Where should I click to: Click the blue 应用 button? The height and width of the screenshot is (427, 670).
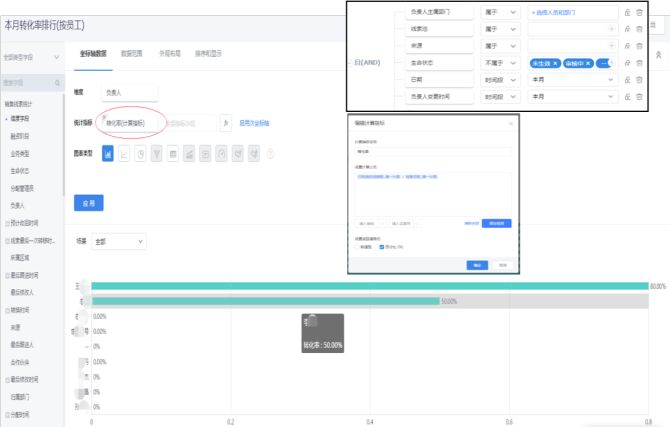(x=89, y=203)
